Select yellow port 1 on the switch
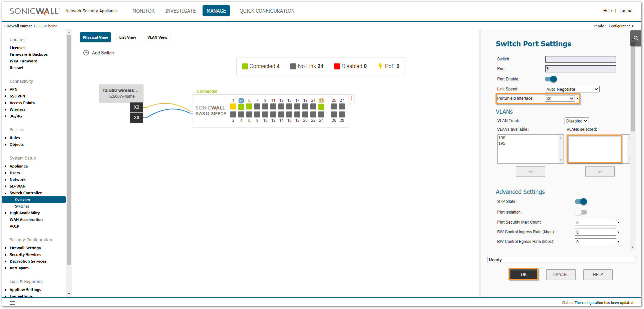Viewport: 644px width, 309px height. (233, 107)
